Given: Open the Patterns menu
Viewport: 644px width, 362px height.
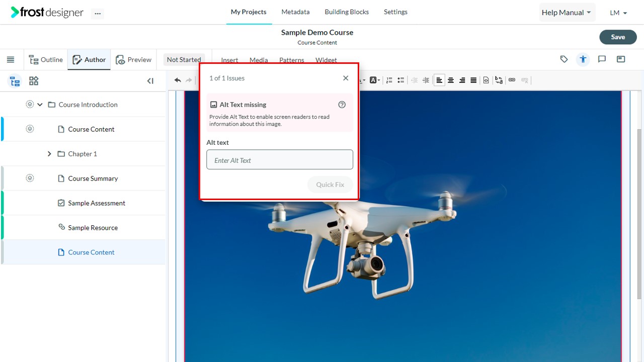Looking at the screenshot, I should [292, 60].
